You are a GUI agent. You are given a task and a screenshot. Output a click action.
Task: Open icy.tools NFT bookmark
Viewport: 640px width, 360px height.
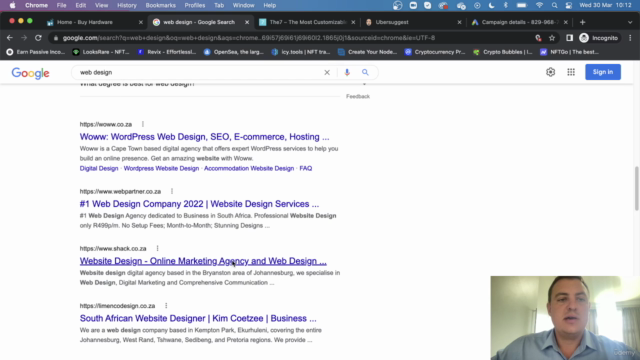(x=301, y=52)
